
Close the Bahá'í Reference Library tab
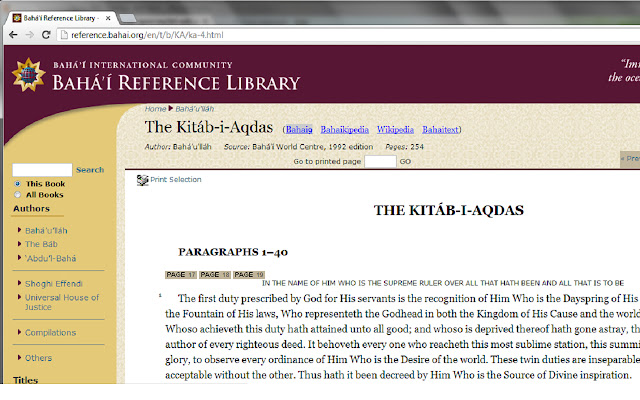point(108,18)
